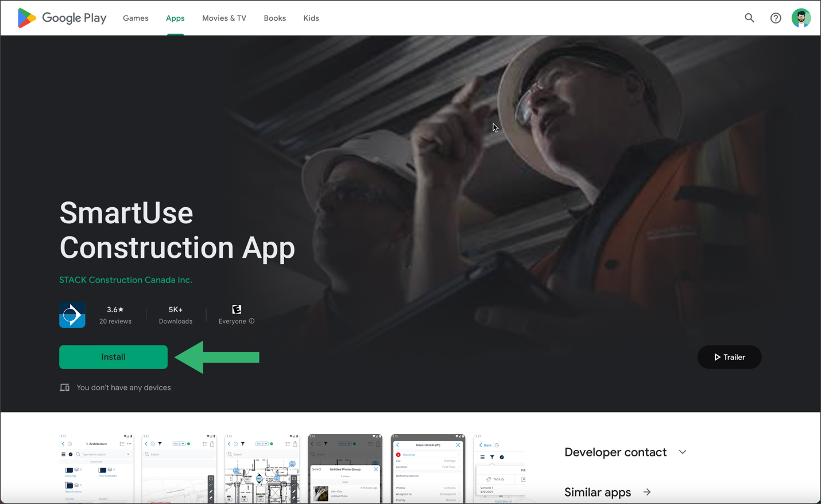
Task: View the 3.6 star rating reviews
Action: click(115, 315)
